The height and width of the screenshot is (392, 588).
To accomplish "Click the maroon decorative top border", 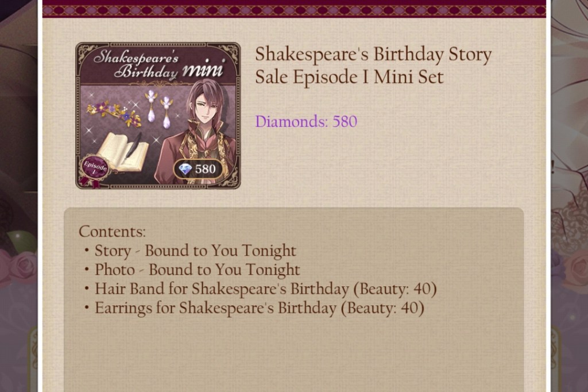I will pos(294,9).
